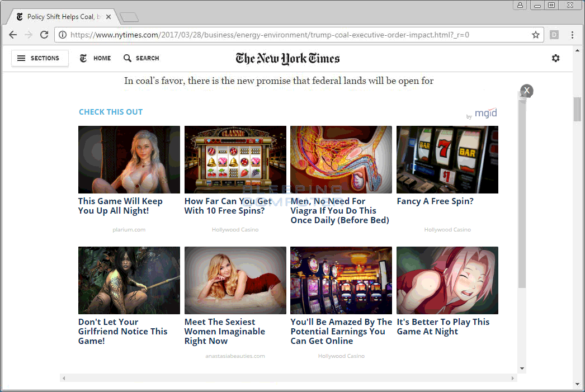Screen dimensions: 585x392
Task: Open the Sections hamburger menu
Action: tap(40, 58)
